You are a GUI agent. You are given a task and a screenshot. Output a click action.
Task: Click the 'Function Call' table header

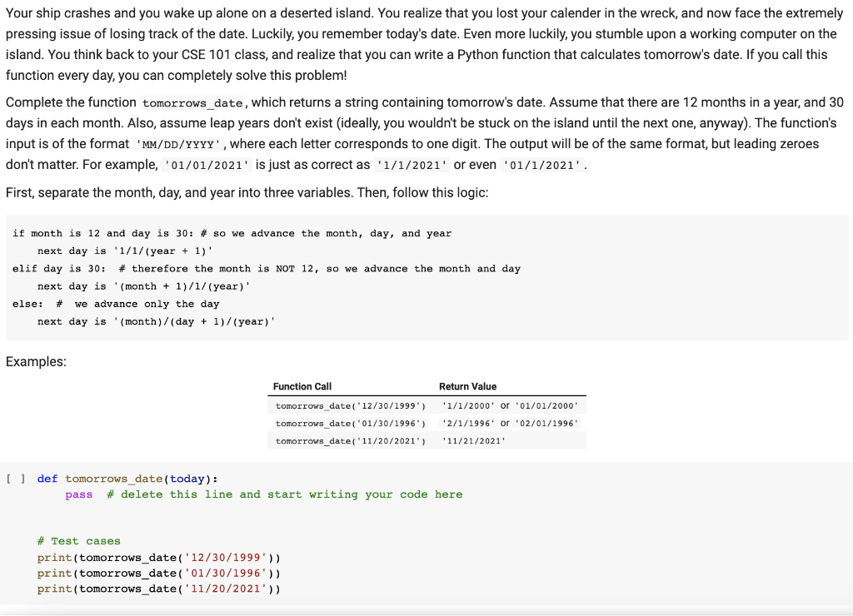point(302,386)
